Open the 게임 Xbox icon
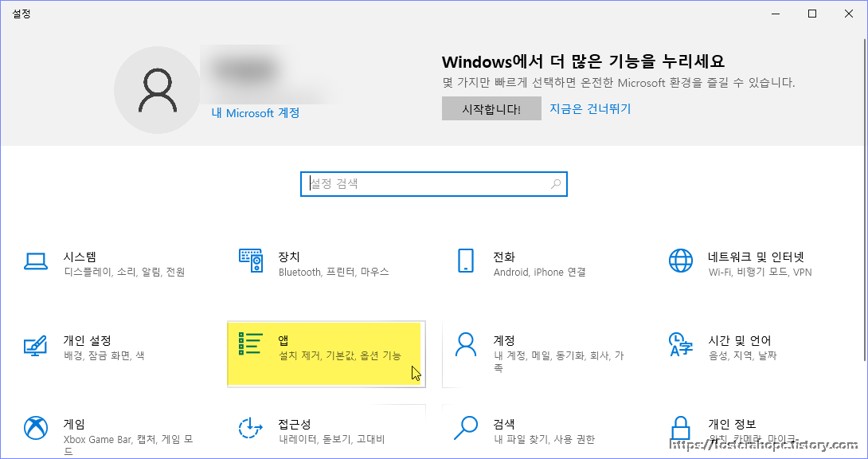 click(35, 427)
